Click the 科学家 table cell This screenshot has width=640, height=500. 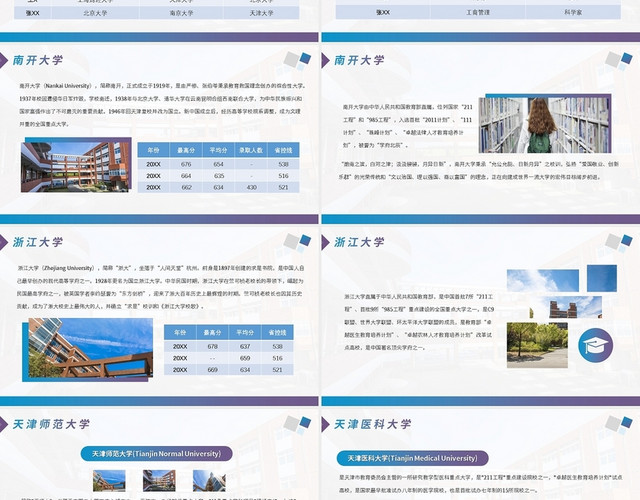click(573, 12)
